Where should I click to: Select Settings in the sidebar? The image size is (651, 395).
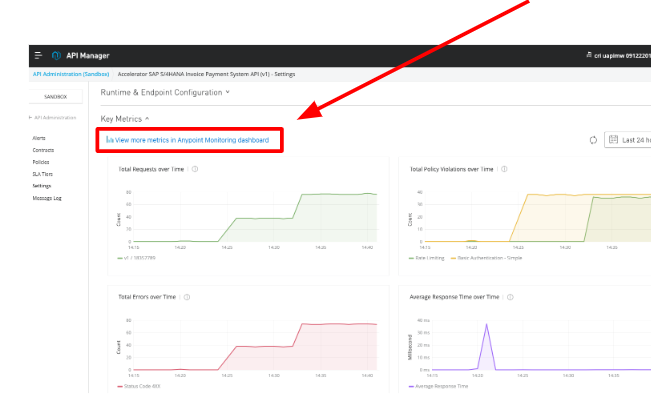[x=42, y=186]
